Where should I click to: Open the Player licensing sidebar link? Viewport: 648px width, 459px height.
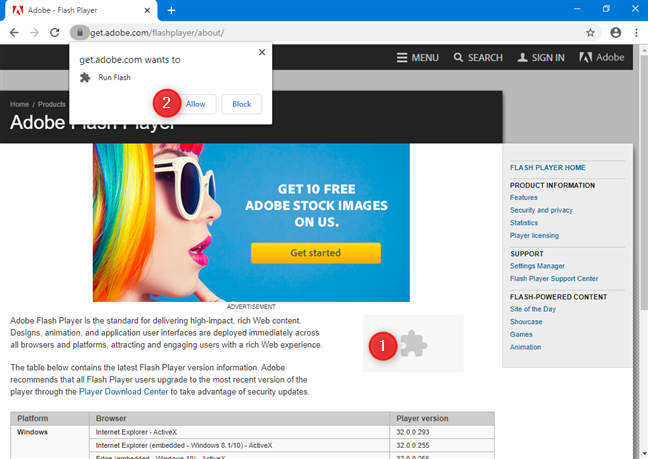click(x=534, y=235)
